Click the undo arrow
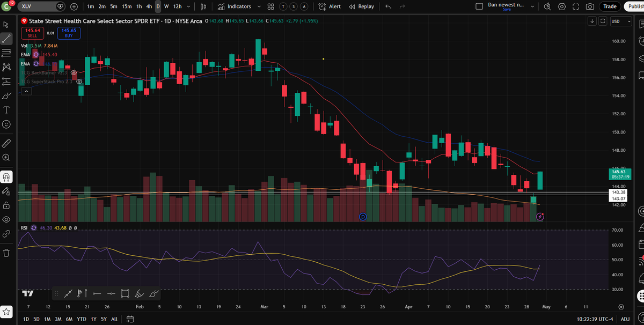The height and width of the screenshot is (325, 644). 388,6
